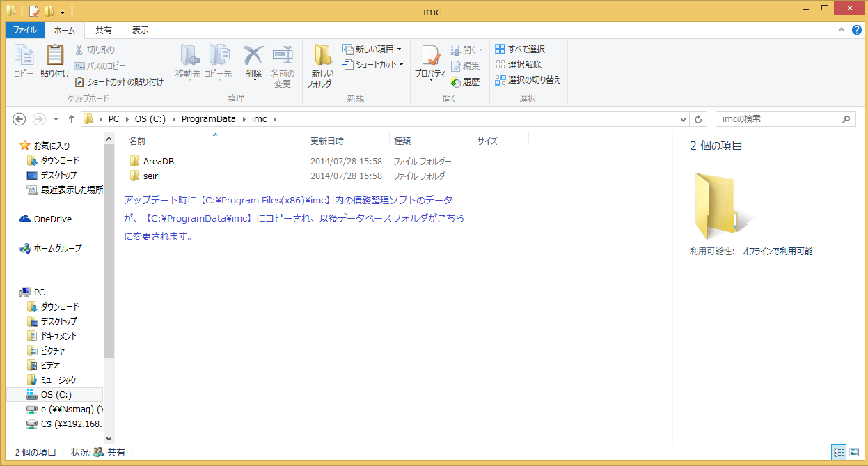Click 選択解除 to clear selection
Viewport: 868px width, 466px height.
(521, 64)
